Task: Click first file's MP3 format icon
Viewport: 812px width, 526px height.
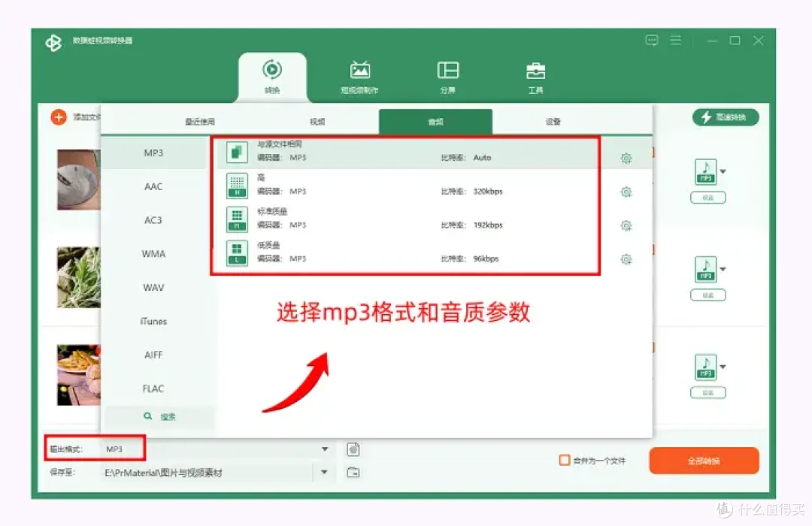Action: (706, 172)
